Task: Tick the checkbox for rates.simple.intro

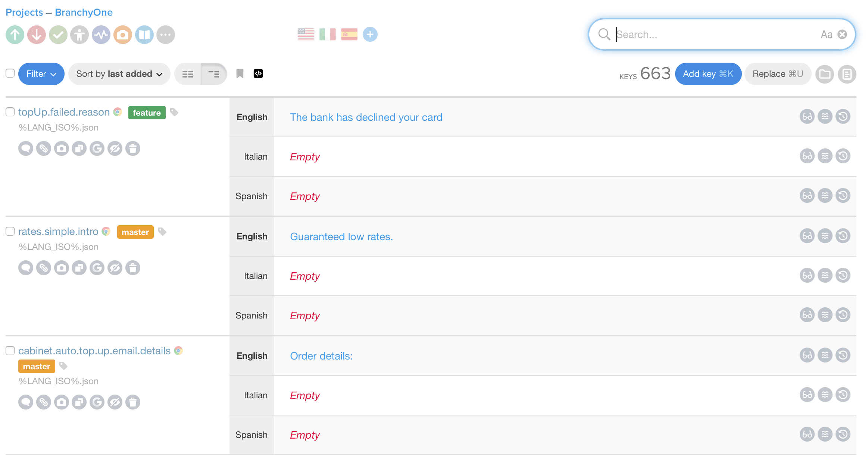Action: click(10, 231)
